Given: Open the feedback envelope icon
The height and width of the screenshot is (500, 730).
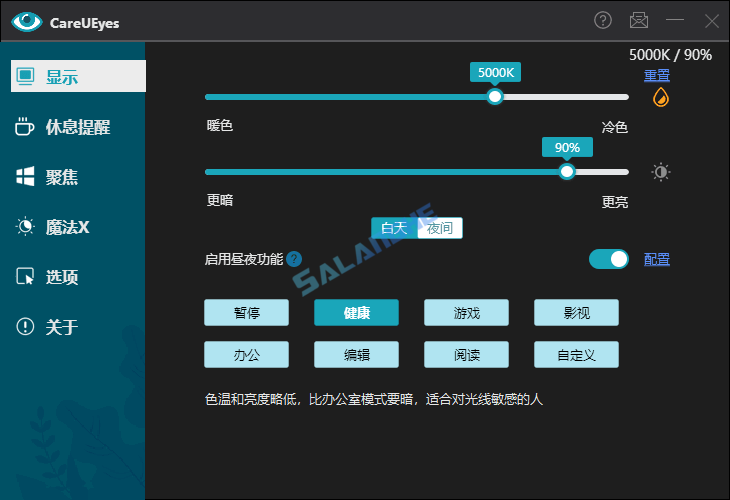Looking at the screenshot, I should (639, 20).
